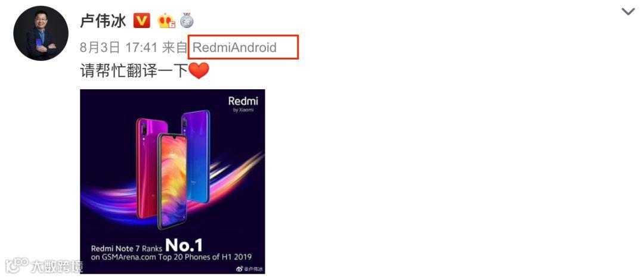Click the No.1 text in the poster

click(184, 245)
